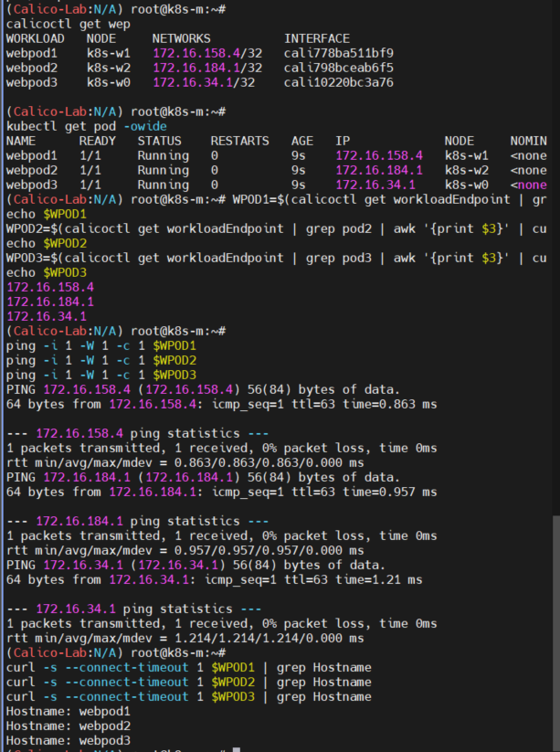Click curl command for $WPOD1

(x=189, y=668)
